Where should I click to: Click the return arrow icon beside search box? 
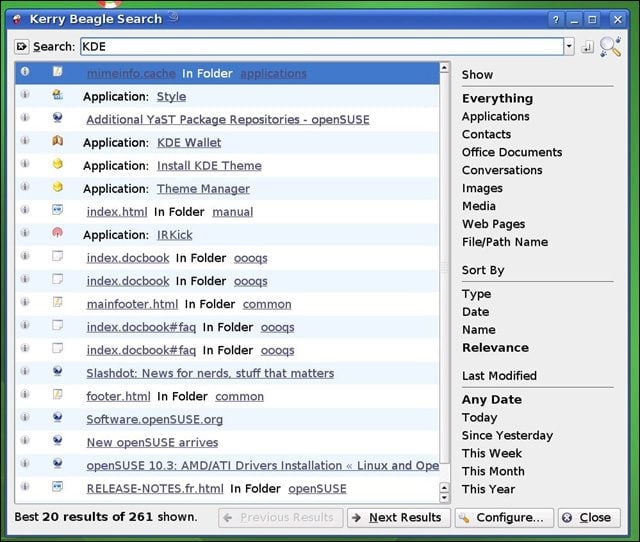click(587, 47)
